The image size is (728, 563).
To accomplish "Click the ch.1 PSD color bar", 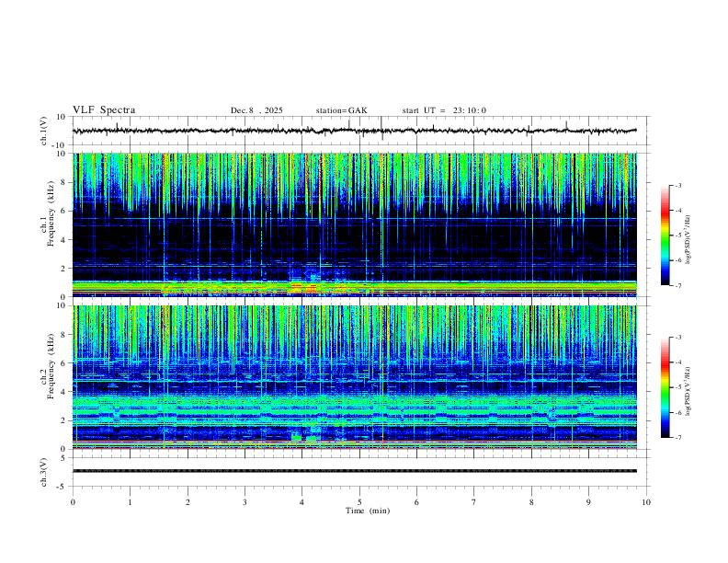I will (665, 236).
